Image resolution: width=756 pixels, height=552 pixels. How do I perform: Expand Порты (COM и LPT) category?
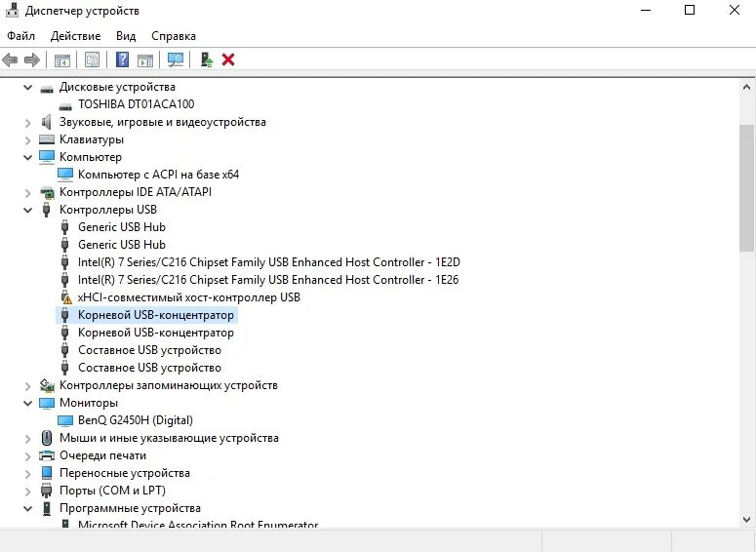click(28, 491)
